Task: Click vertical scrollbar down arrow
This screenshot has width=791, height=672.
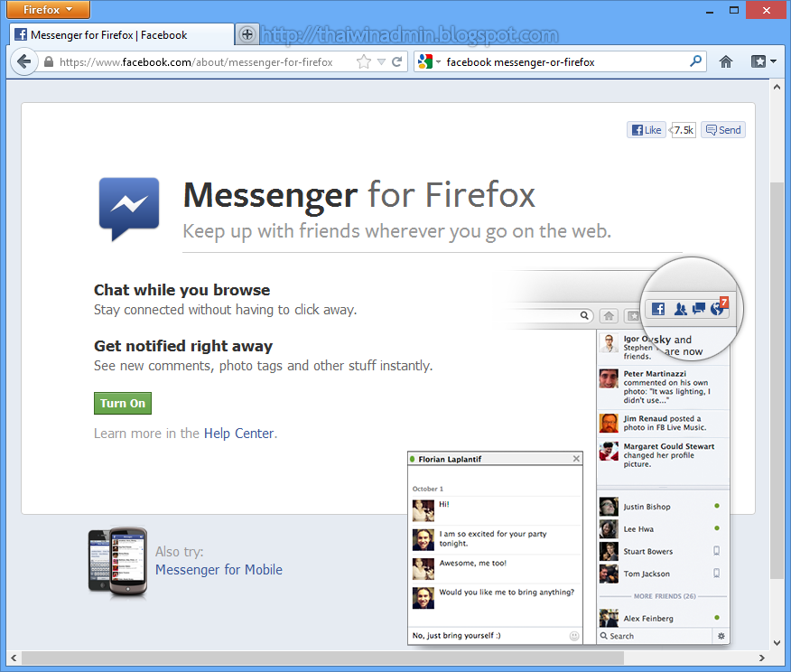Action: click(777, 643)
